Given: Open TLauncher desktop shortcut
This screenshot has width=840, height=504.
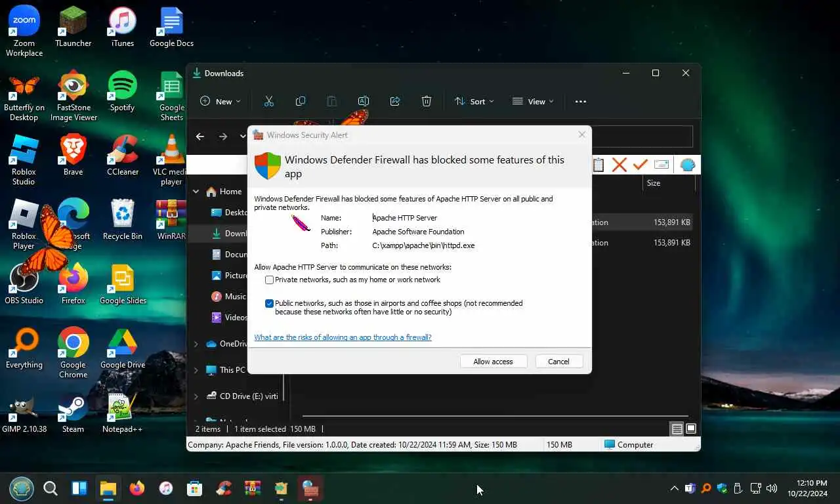Looking at the screenshot, I should pyautogui.click(x=73, y=26).
